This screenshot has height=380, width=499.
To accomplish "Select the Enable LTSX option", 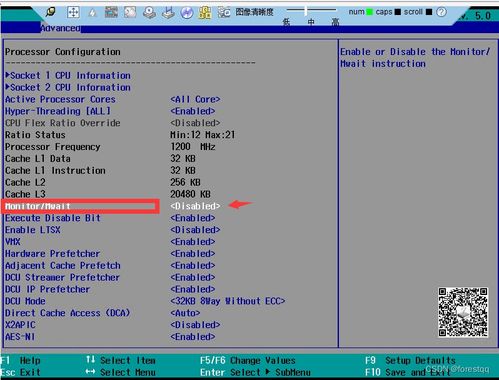I will pyautogui.click(x=33, y=230).
